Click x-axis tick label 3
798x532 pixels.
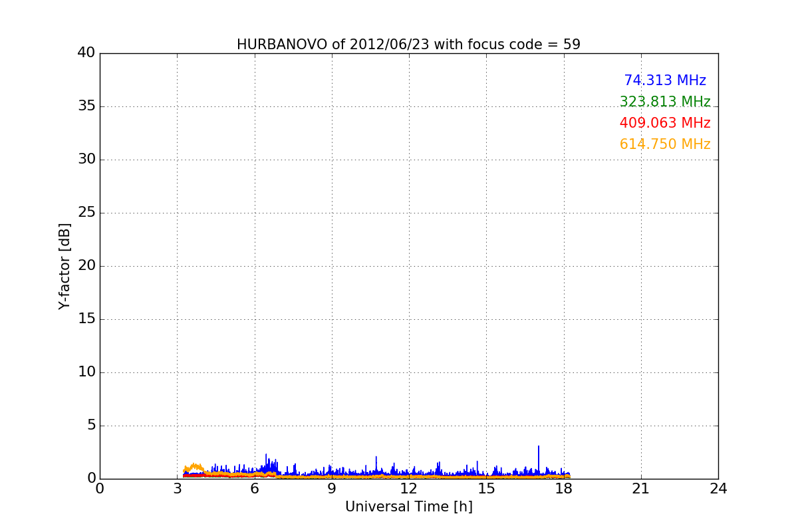[177, 489]
